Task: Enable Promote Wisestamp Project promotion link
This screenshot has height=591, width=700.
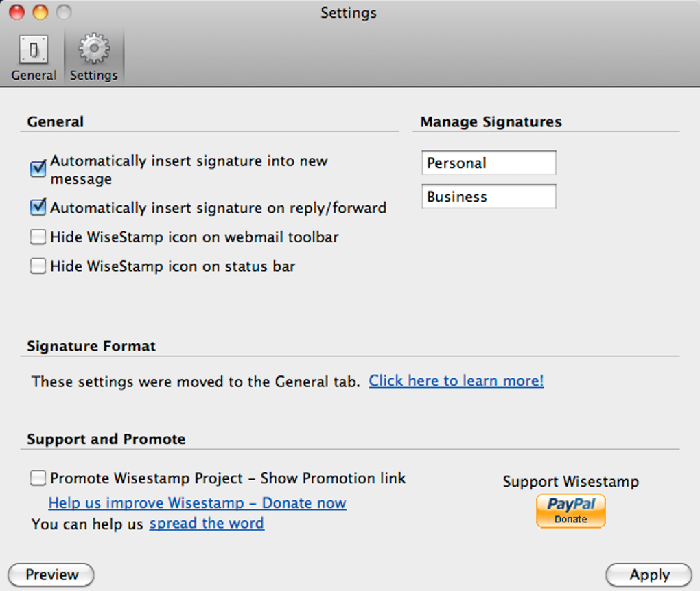Action: coord(38,478)
